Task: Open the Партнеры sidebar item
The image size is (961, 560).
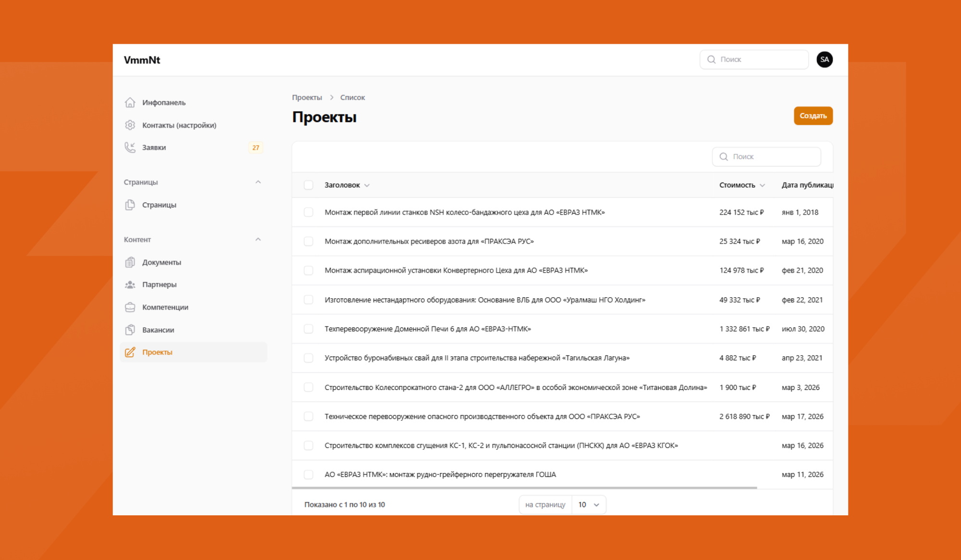Action: (193, 285)
